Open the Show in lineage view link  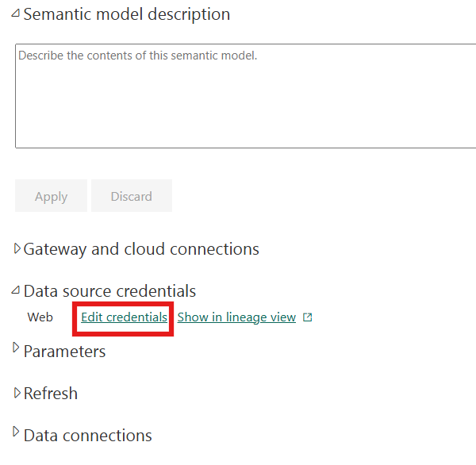point(236,317)
